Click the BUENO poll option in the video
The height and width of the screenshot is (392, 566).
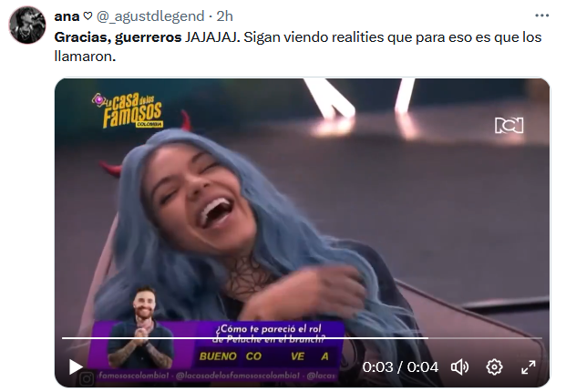point(218,356)
